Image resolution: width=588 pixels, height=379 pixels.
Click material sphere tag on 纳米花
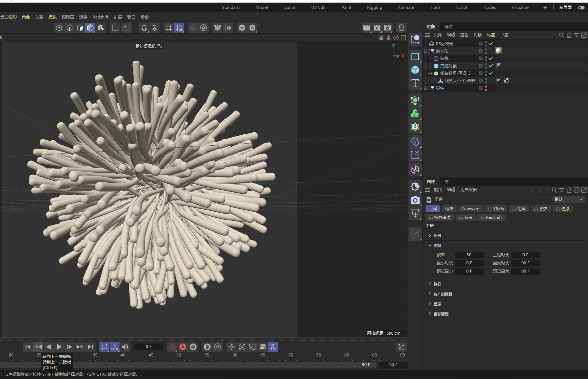(x=499, y=51)
